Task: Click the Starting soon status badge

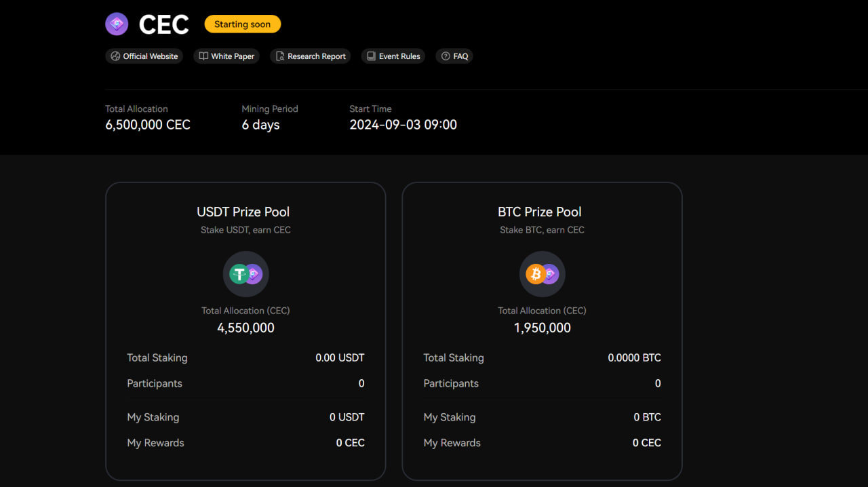Action: pyautogui.click(x=242, y=24)
